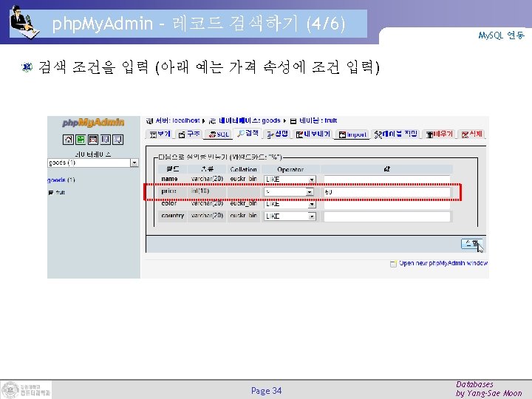The height and width of the screenshot is (399, 532).
Task: Click the 'euckr_bin' collation in name row
Action: pyautogui.click(x=243, y=179)
